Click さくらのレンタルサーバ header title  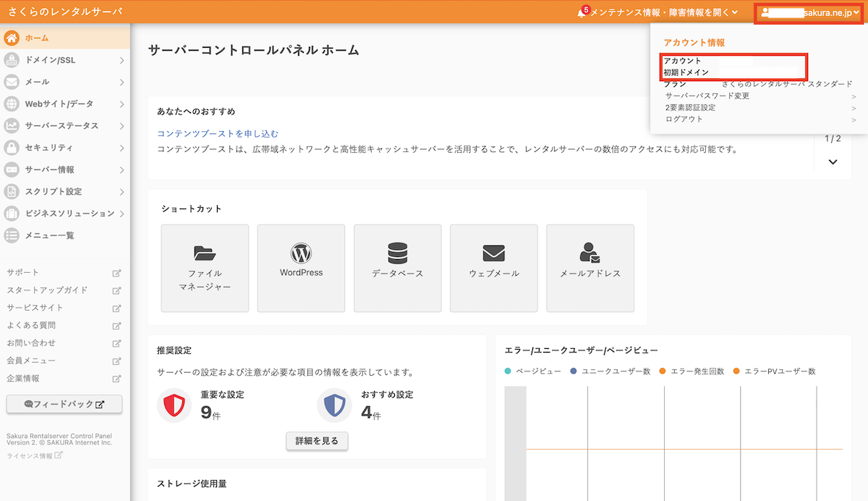pos(65,12)
